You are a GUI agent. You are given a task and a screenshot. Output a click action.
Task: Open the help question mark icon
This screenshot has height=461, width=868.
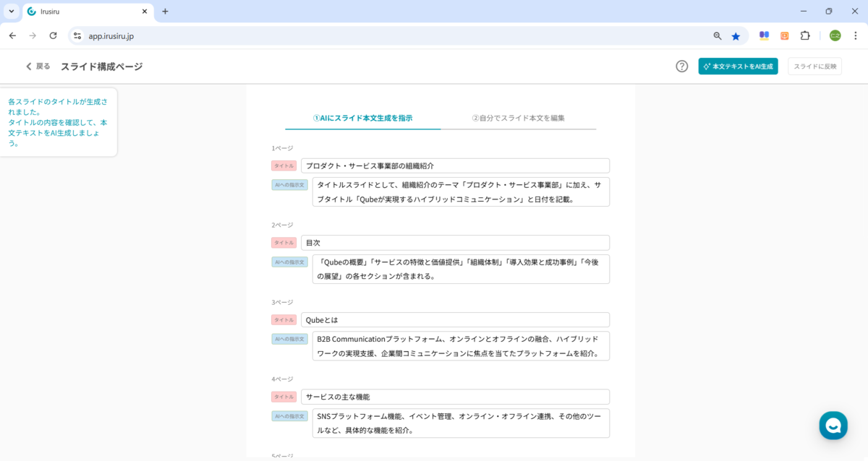click(x=681, y=66)
